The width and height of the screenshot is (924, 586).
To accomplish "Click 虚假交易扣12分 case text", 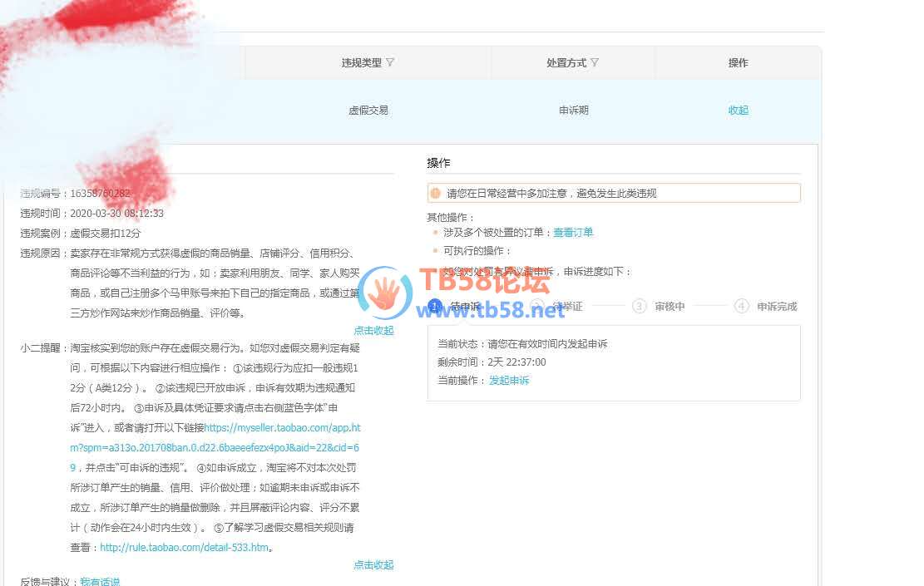I will pos(106,234).
